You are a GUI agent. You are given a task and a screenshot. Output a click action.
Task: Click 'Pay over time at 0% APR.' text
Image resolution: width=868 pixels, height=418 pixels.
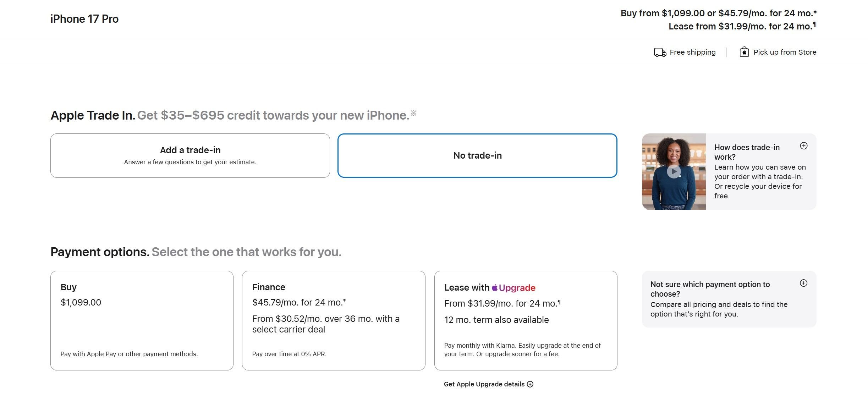(289, 354)
